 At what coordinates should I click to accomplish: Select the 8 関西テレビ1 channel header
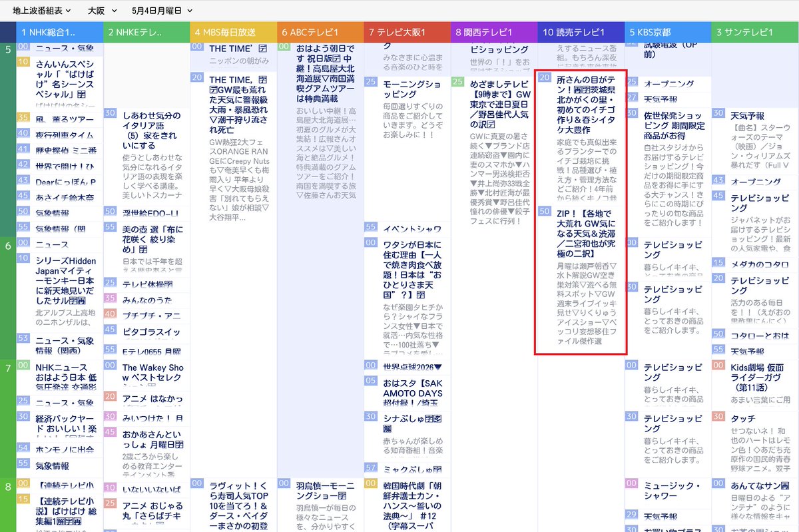pos(494,32)
